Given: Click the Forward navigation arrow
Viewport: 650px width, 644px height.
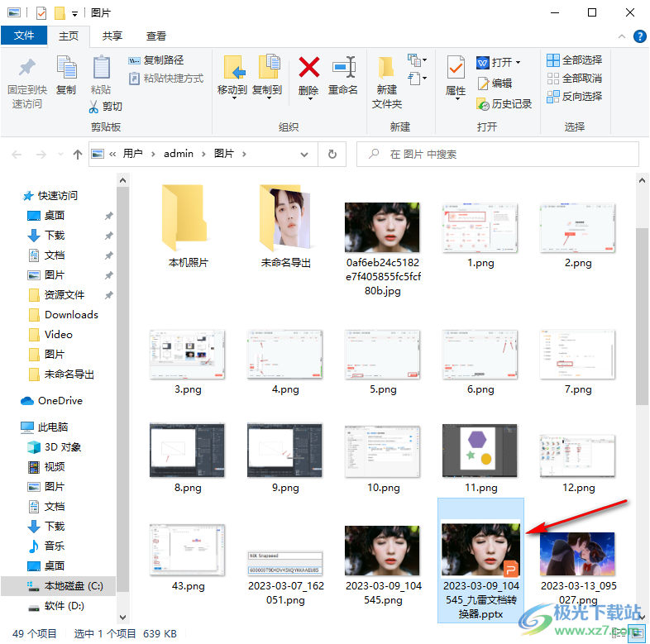Looking at the screenshot, I should (41, 155).
